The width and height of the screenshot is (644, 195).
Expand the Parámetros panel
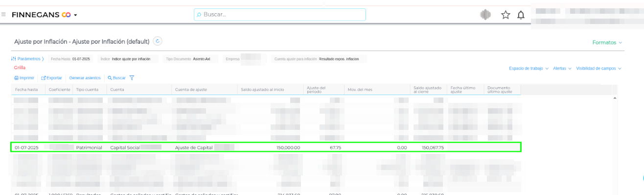tap(27, 59)
